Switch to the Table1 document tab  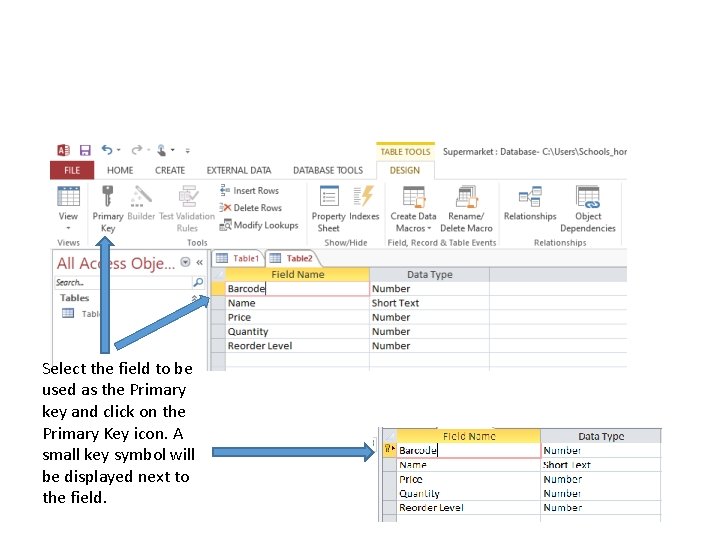(x=238, y=258)
